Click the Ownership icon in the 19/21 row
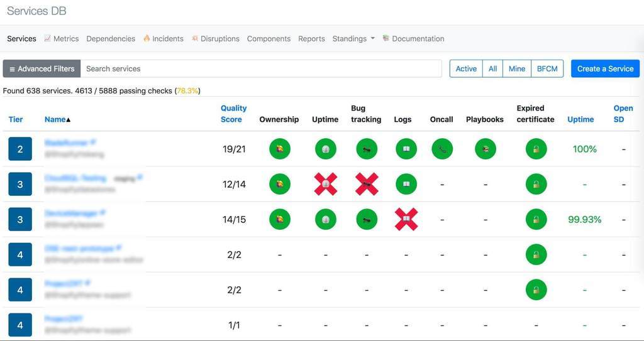Screen dimensions: 644x341 [x=279, y=149]
